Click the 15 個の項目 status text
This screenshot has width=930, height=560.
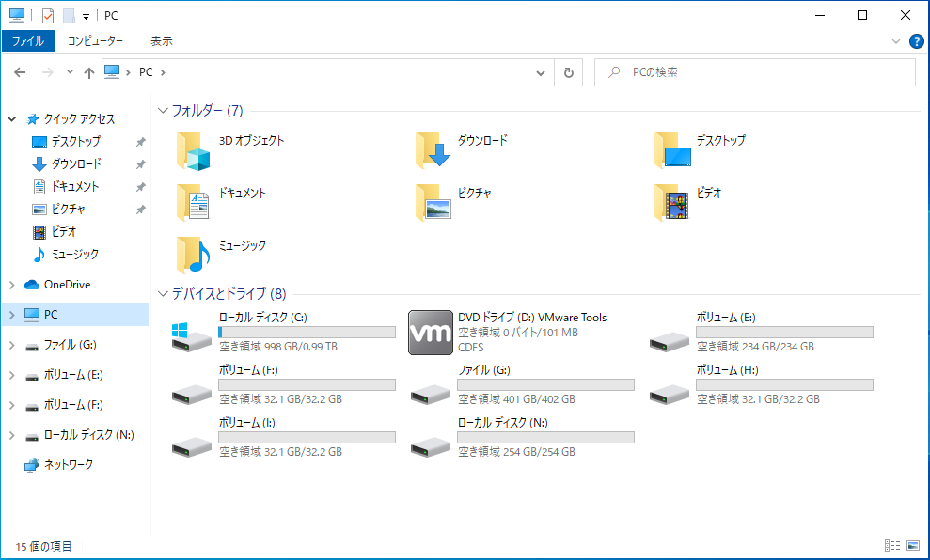[x=43, y=546]
